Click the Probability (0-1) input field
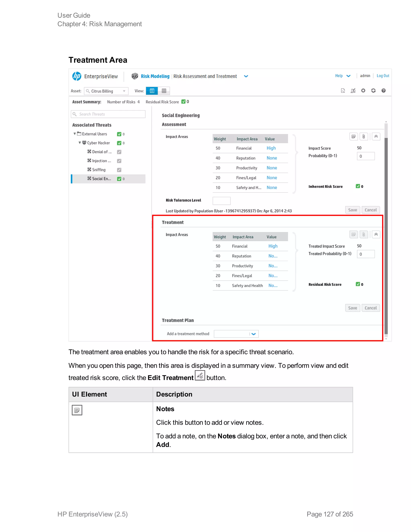 (x=366, y=156)
